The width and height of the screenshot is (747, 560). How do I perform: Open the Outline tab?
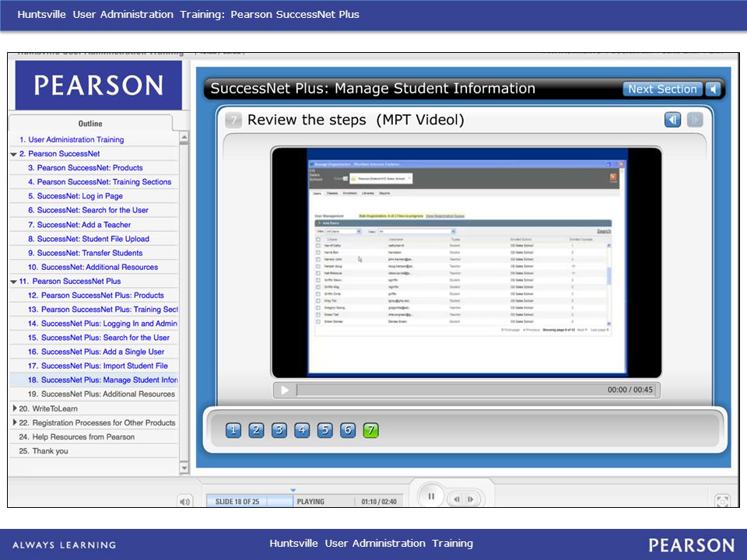tap(90, 124)
